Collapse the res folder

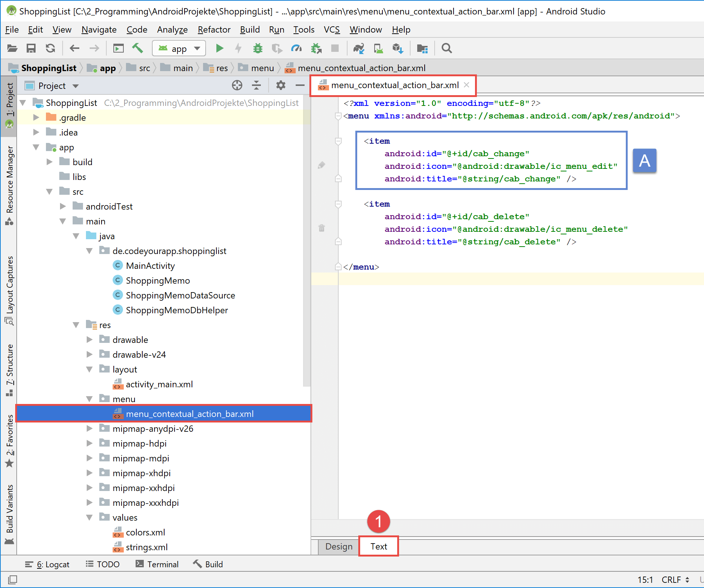[76, 325]
